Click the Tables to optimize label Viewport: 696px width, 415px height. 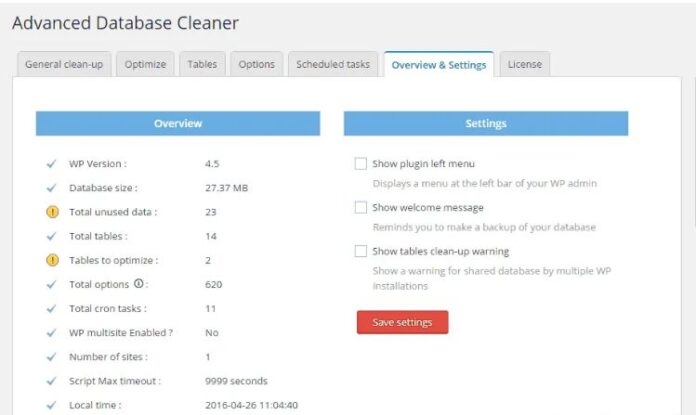(x=114, y=261)
